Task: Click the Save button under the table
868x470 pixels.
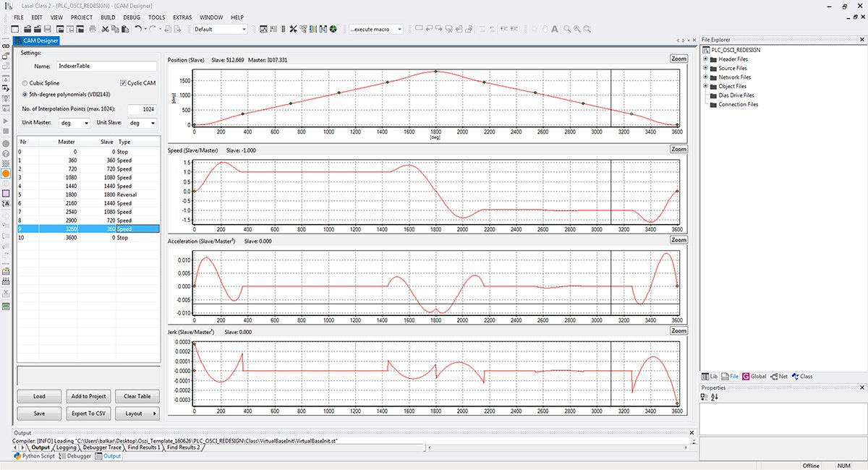Action: (39, 414)
